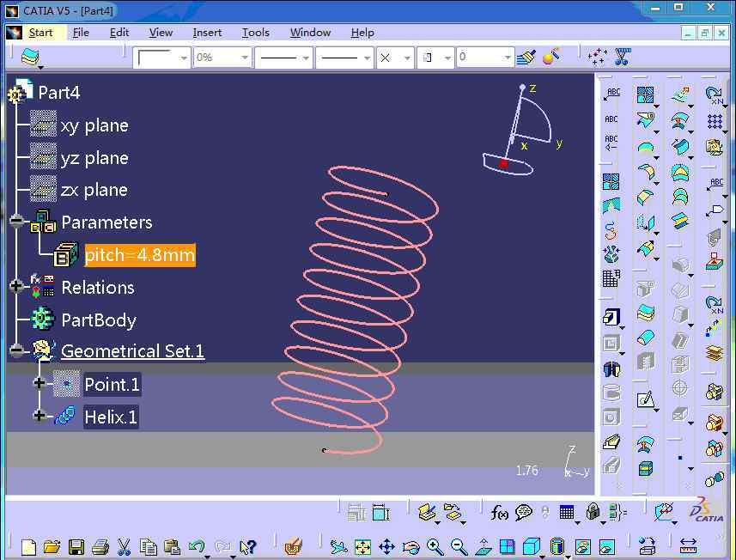Viewport: 736px width, 560px height.
Task: Create a Multi-View layout
Action: pos(507,547)
